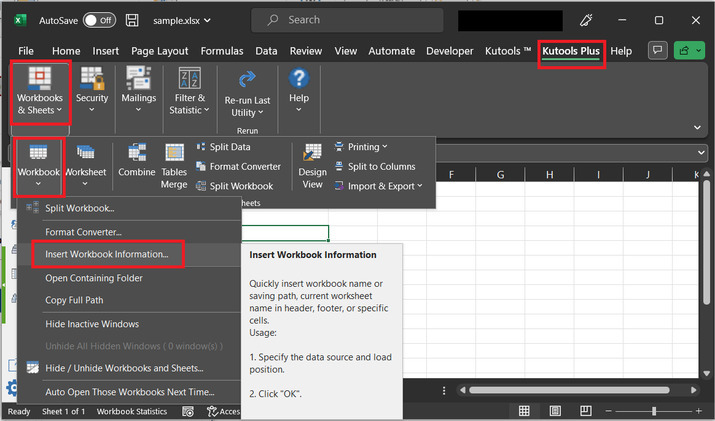Open the File tab
715x421 pixels.
[26, 51]
